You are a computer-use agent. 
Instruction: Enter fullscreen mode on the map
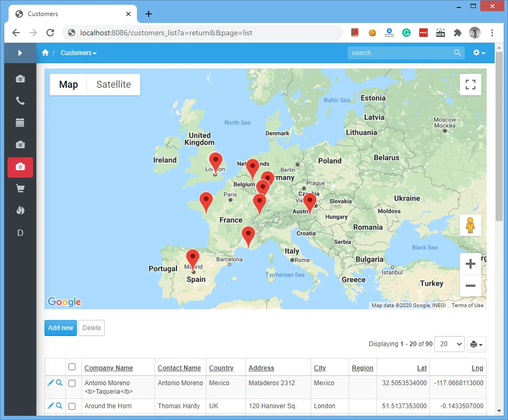tap(470, 84)
